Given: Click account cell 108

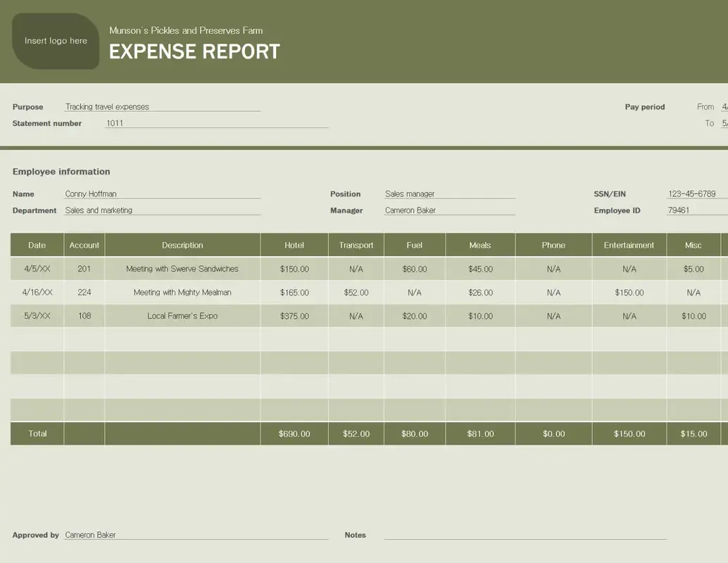Looking at the screenshot, I should (84, 316).
